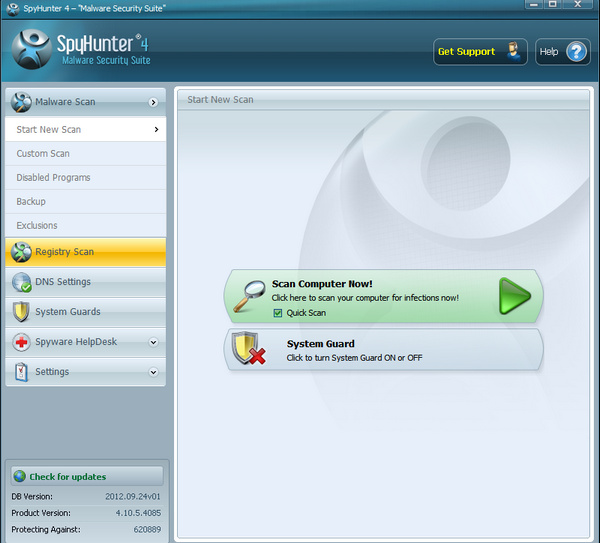
Task: Open Custom Scan from sidebar
Action: 43,154
